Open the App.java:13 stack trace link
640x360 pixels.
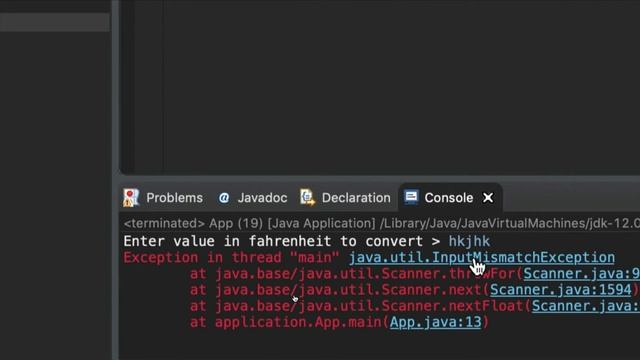click(x=436, y=322)
